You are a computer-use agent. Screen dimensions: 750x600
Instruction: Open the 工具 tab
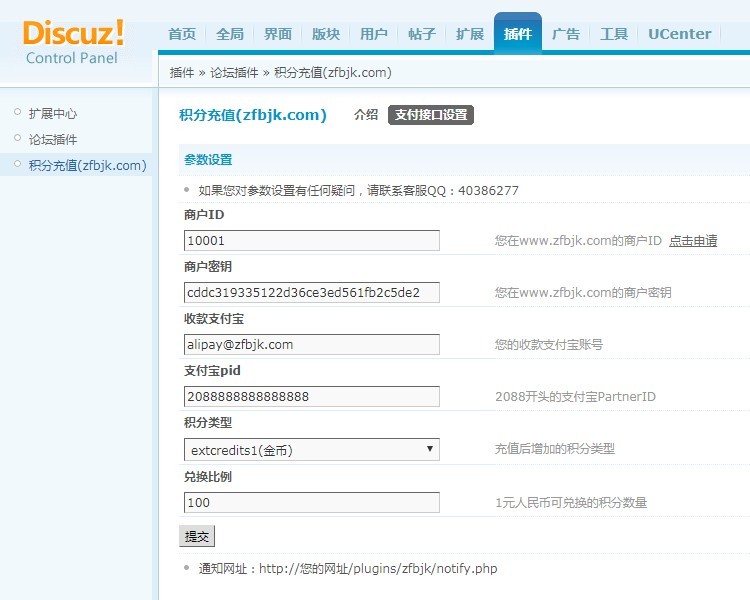pos(614,34)
